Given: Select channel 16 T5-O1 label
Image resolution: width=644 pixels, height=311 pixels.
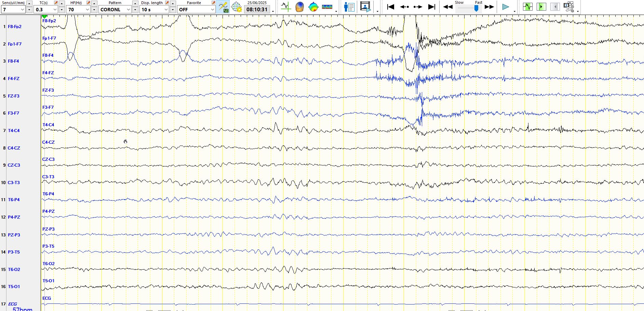Looking at the screenshot, I should [14, 286].
